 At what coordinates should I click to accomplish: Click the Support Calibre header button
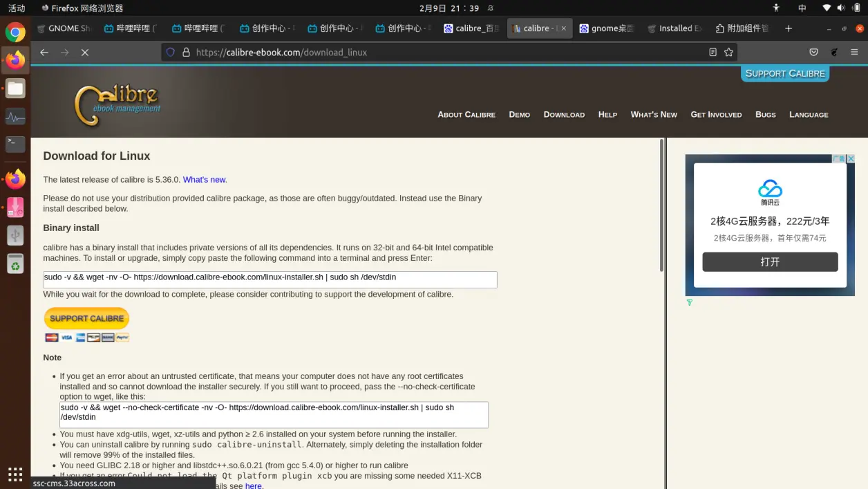point(785,73)
